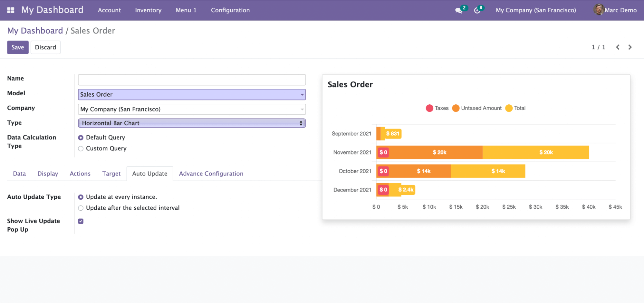Switch to the Actions tab
The image size is (644, 303).
pyautogui.click(x=80, y=174)
